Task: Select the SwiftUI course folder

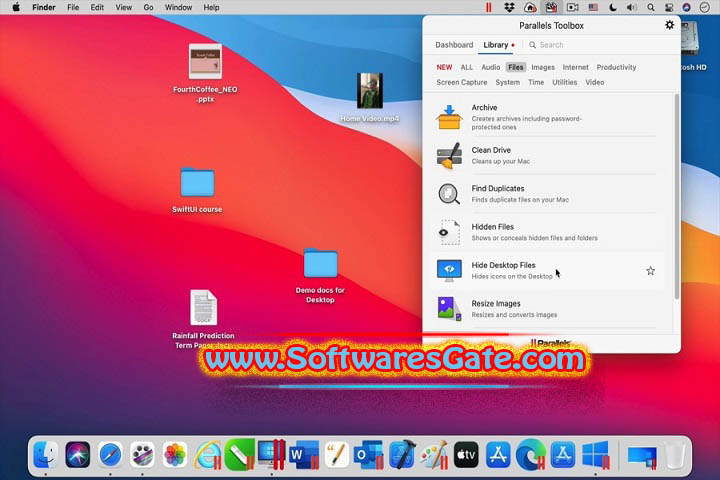Action: pos(197,190)
